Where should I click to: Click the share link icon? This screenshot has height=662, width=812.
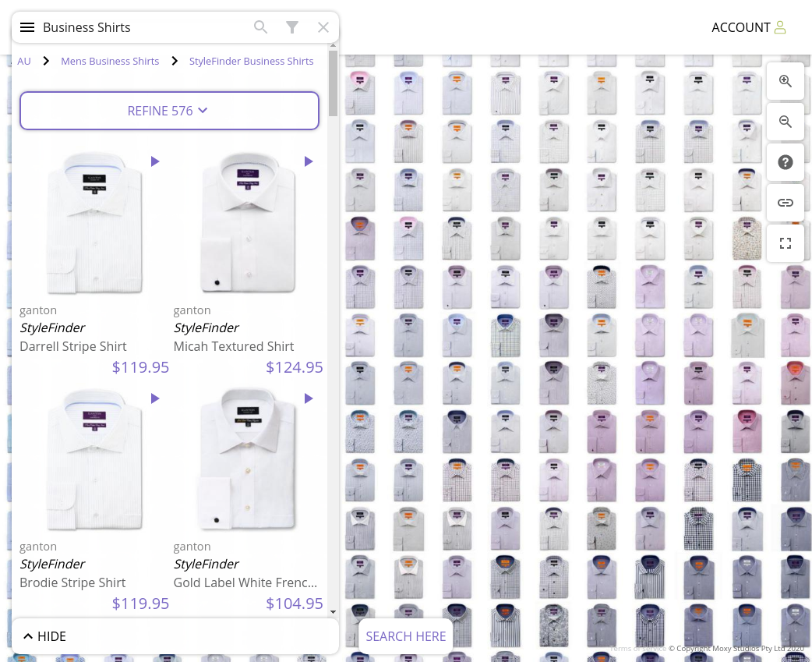point(785,203)
